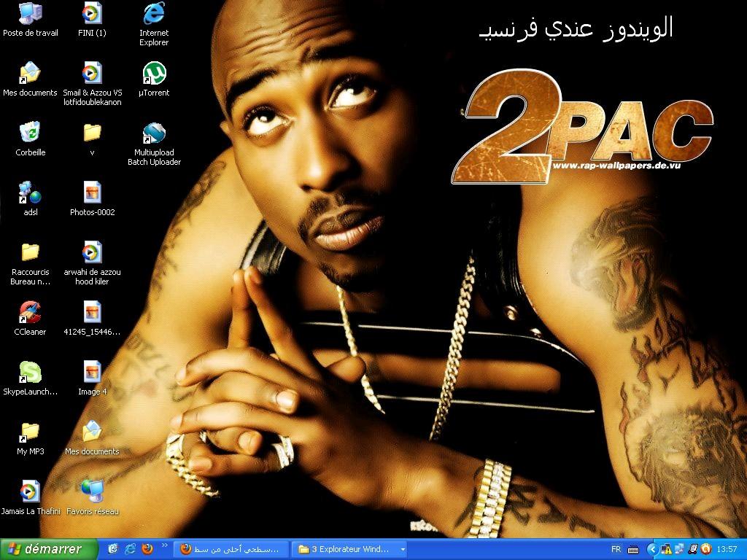This screenshot has width=747, height=560.
Task: Click the two-monitors network connection tray icon
Action: tap(679, 550)
